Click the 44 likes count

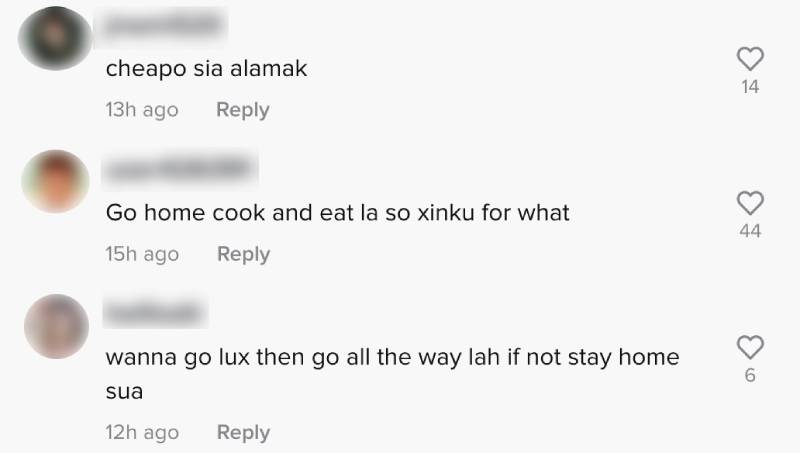coord(750,231)
